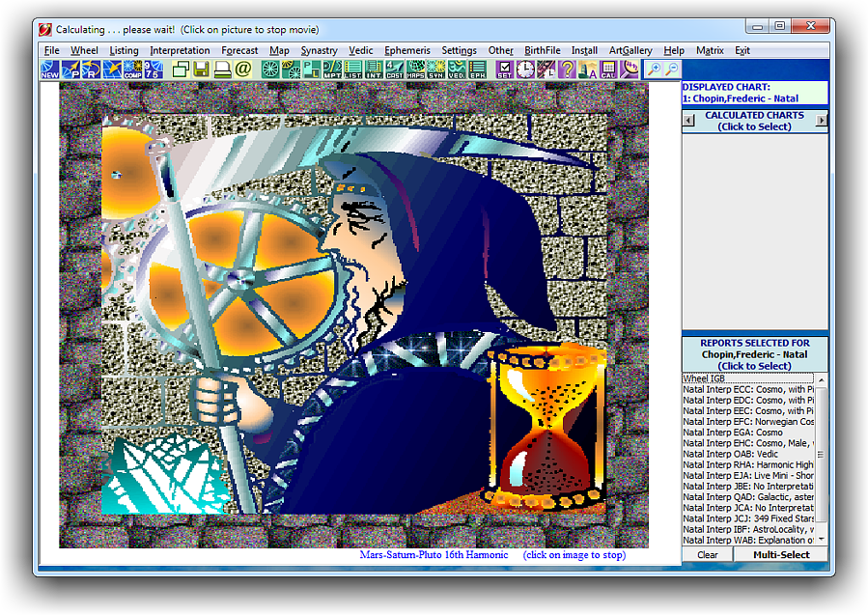This screenshot has height=615, width=868.
Task: Click the VED. Vedic icon
Action: [x=457, y=70]
